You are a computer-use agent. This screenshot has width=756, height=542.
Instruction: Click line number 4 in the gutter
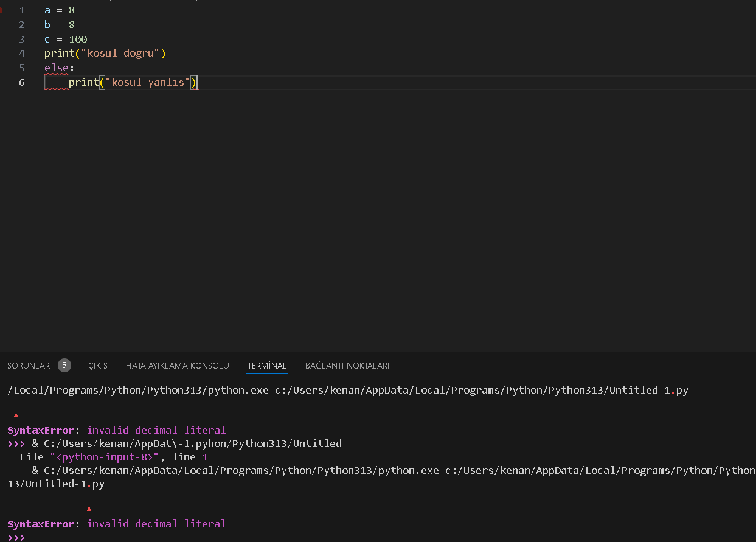[22, 54]
